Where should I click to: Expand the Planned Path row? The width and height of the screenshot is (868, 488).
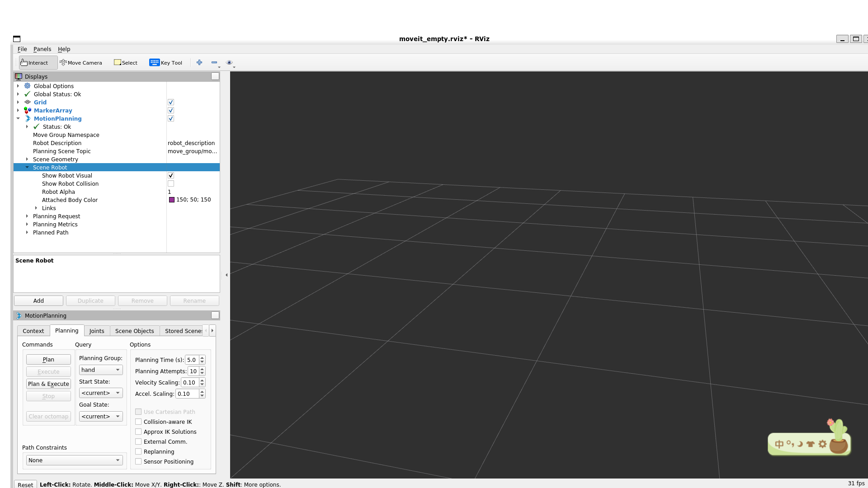[x=27, y=232]
